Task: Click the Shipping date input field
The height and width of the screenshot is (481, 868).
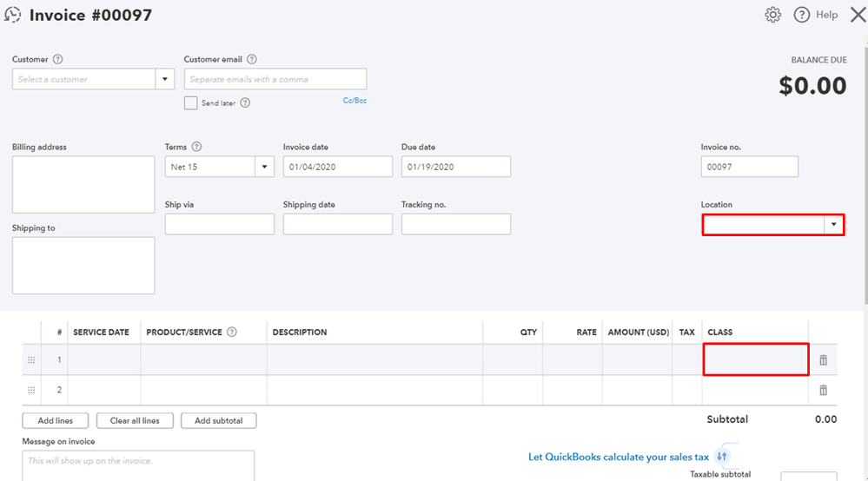Action: click(x=338, y=224)
